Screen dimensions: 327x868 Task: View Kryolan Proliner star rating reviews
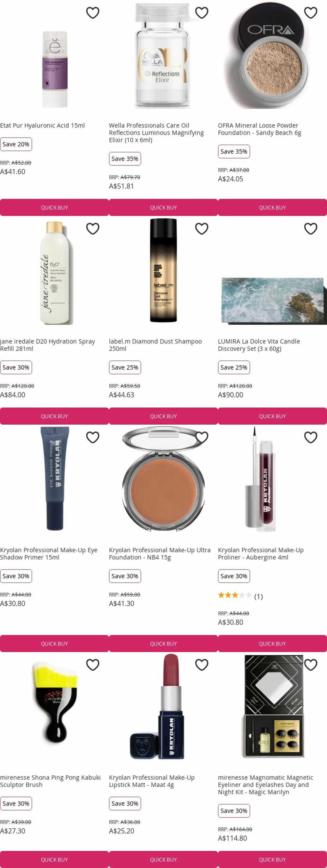pos(240,596)
